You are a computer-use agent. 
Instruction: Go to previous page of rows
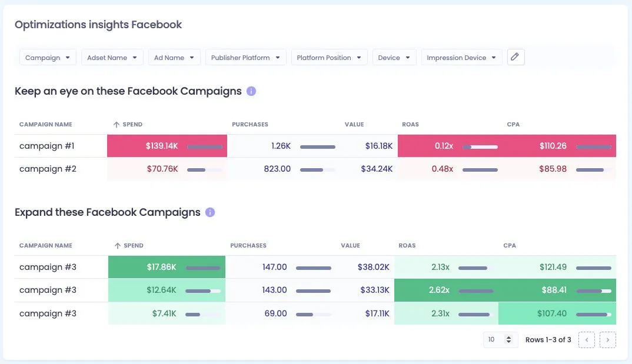(x=587, y=340)
